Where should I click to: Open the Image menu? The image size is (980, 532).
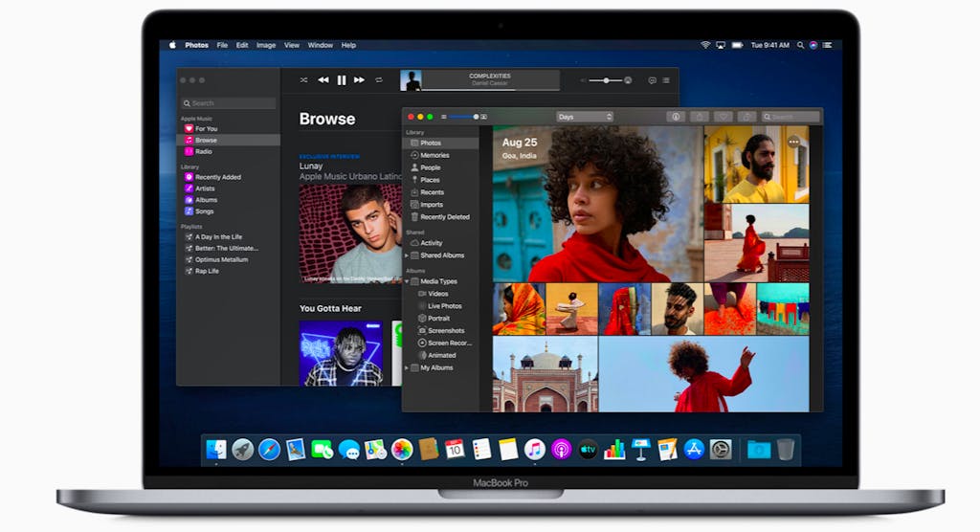pyautogui.click(x=266, y=45)
